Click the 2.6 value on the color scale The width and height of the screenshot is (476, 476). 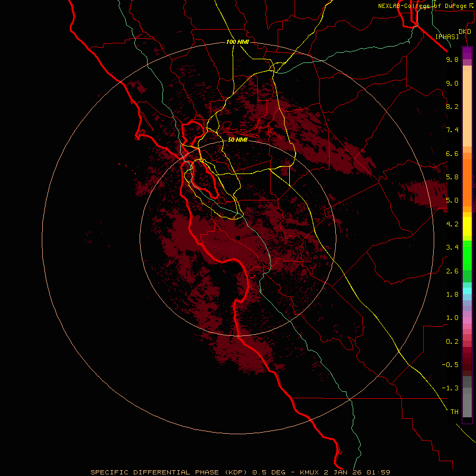(x=452, y=271)
